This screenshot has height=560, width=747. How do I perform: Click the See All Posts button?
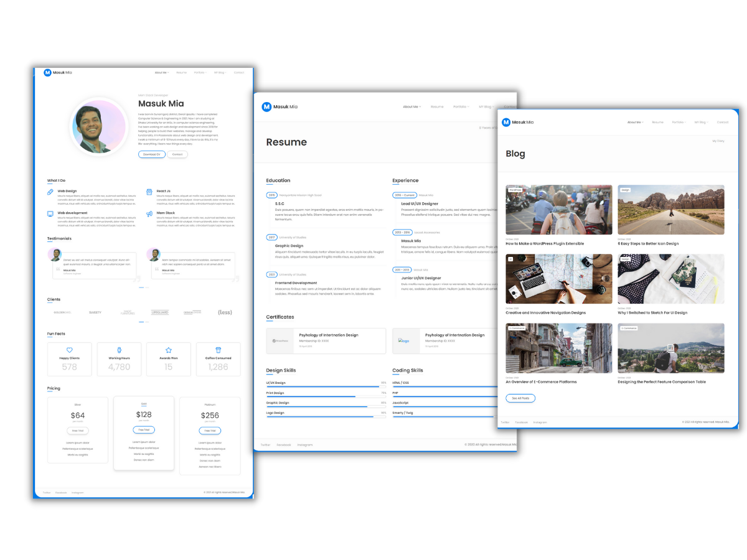click(x=520, y=398)
